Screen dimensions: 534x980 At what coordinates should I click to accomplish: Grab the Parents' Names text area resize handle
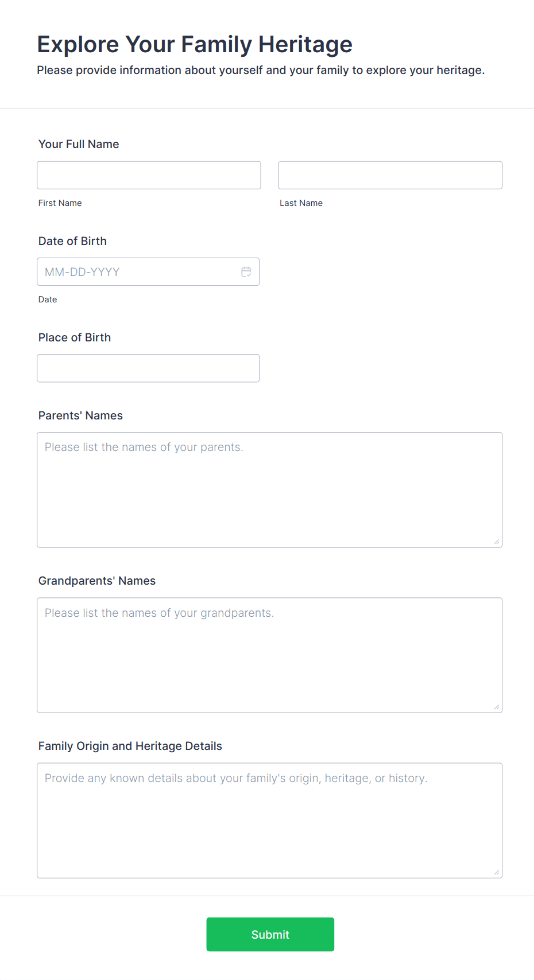497,542
